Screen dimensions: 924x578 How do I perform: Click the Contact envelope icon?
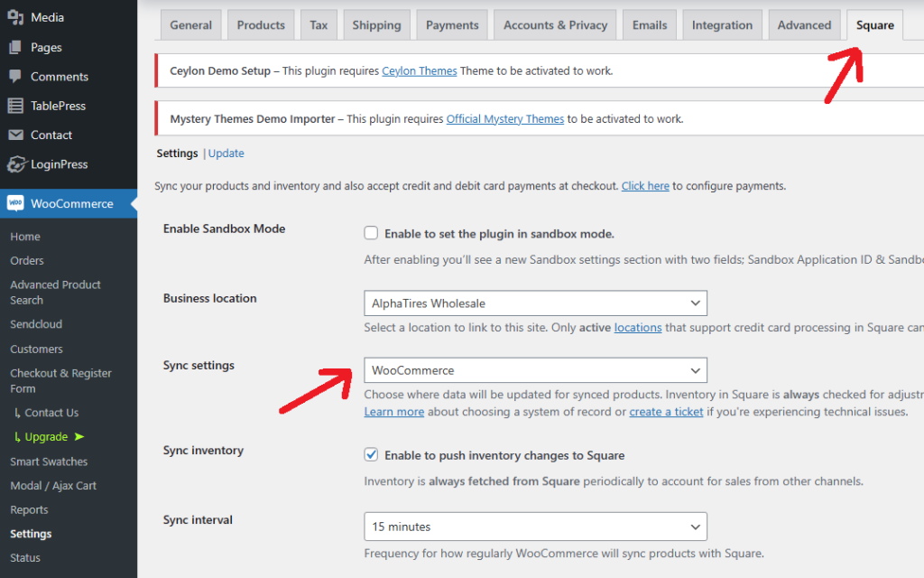pos(15,135)
